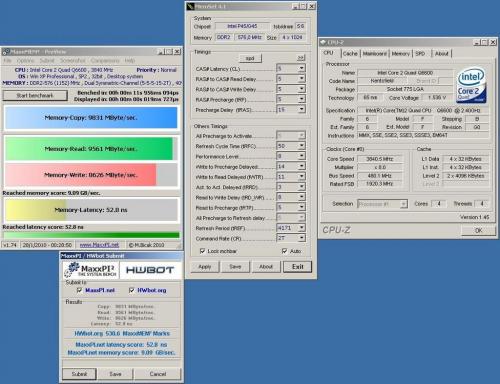The height and width of the screenshot is (384, 500).
Task: Click the MemSet title bar icon
Action: coord(190,6)
